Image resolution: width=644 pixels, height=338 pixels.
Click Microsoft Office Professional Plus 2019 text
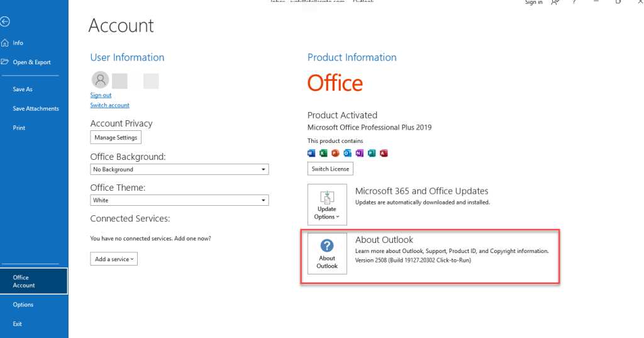[x=370, y=128]
